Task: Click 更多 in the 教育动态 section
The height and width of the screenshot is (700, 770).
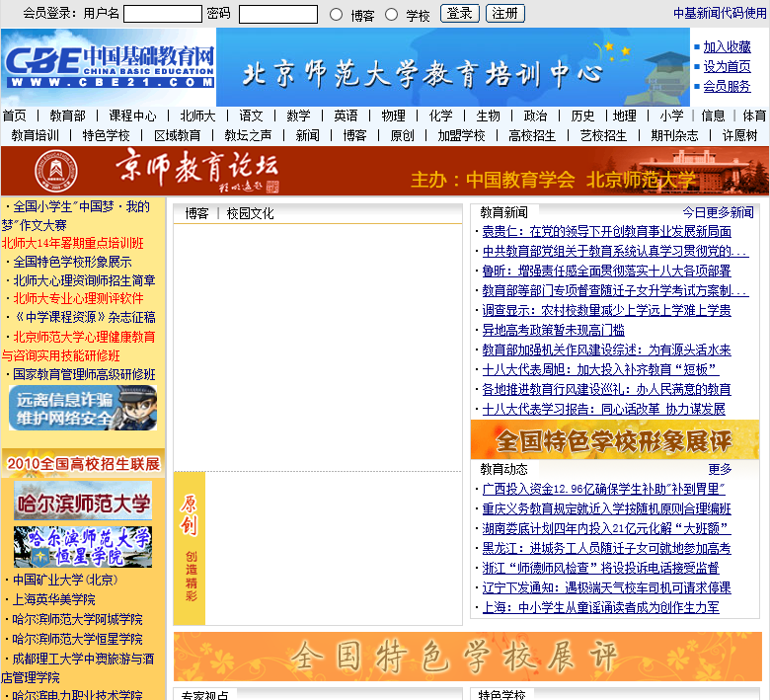Action: click(x=720, y=469)
